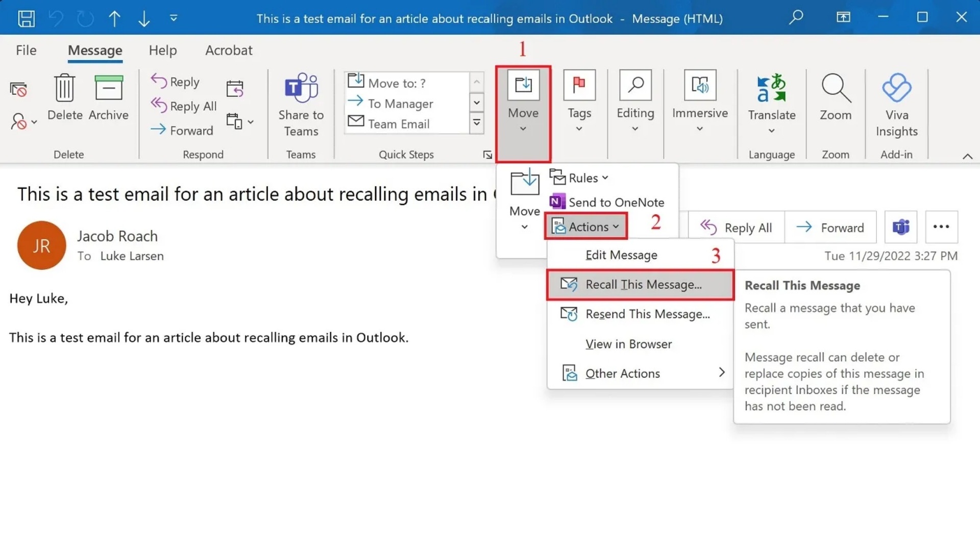Select the Message ribbon tab

tap(95, 50)
